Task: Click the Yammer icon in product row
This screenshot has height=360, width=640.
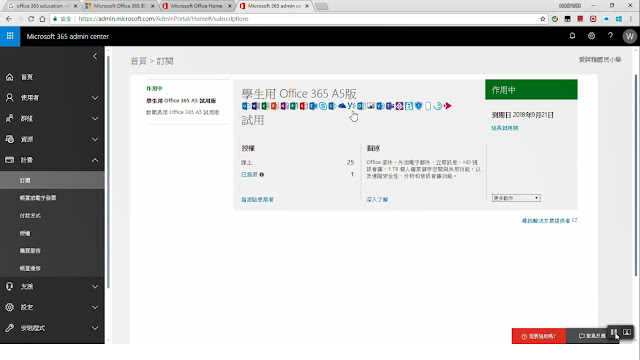Action: (x=351, y=106)
